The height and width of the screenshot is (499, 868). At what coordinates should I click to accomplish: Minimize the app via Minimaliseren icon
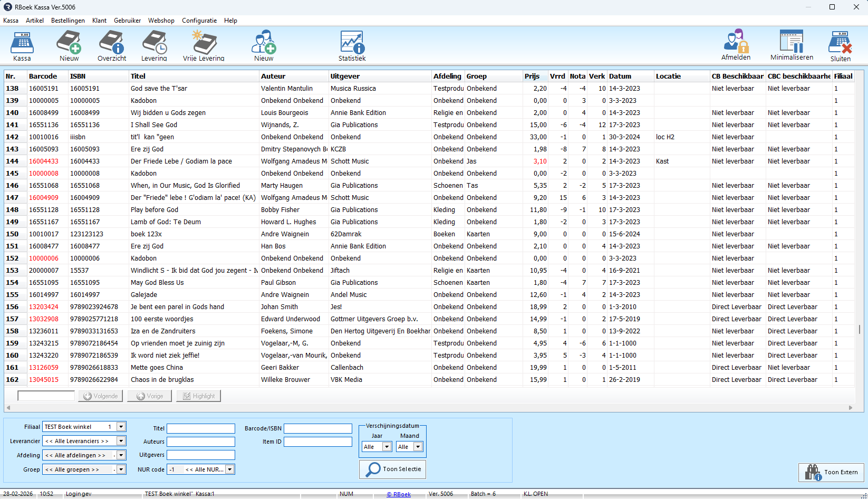[792, 46]
